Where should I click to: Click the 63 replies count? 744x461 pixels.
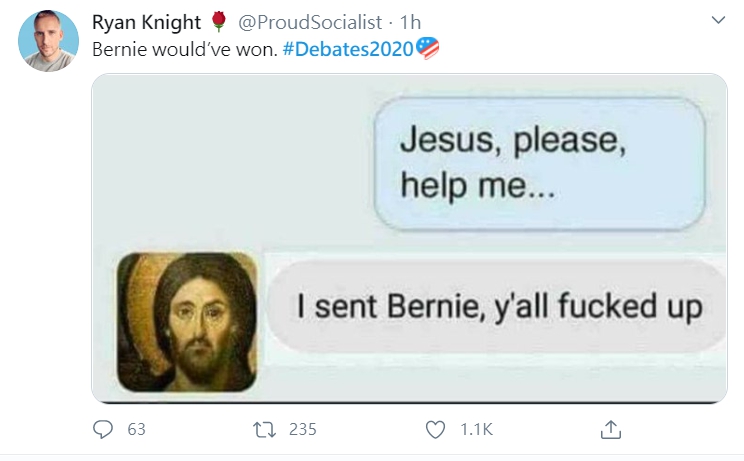(136, 429)
